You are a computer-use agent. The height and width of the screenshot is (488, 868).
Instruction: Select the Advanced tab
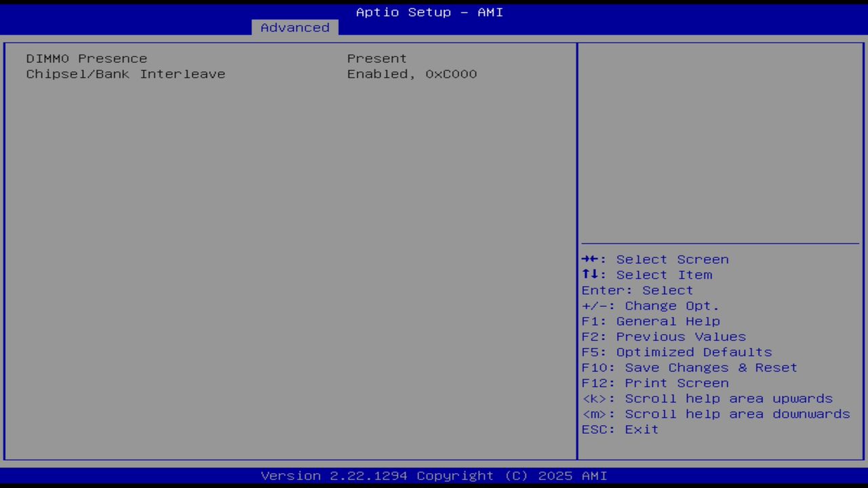pyautogui.click(x=294, y=27)
